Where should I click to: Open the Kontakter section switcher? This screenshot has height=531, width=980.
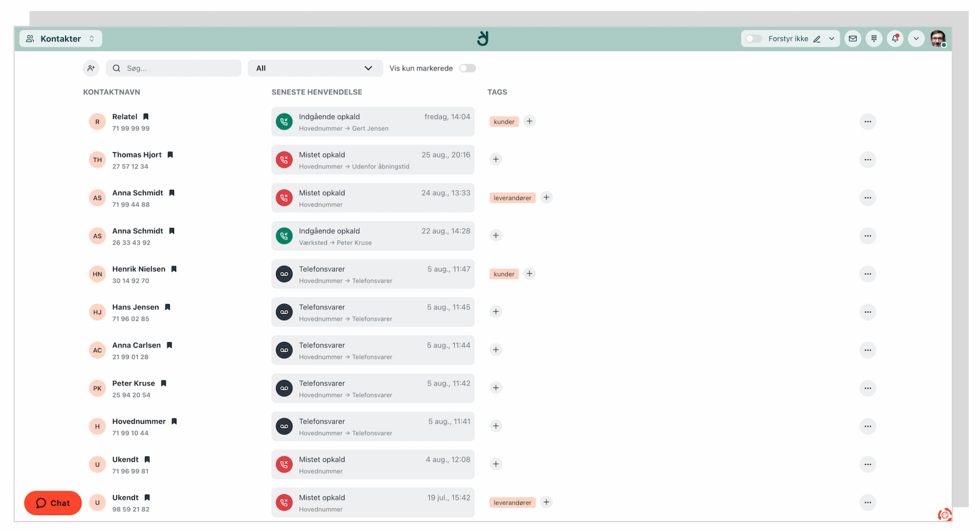pyautogui.click(x=61, y=39)
